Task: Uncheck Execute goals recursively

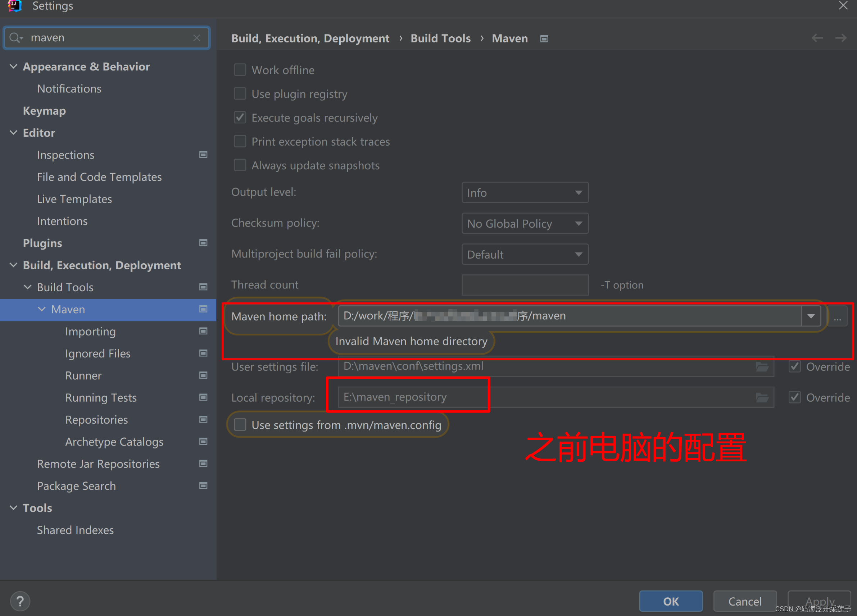Action: [x=240, y=118]
